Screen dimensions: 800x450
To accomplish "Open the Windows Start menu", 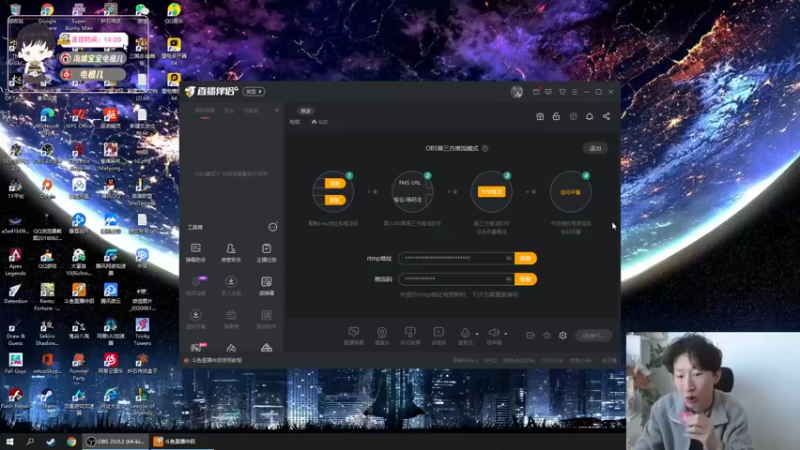I will tap(10, 441).
